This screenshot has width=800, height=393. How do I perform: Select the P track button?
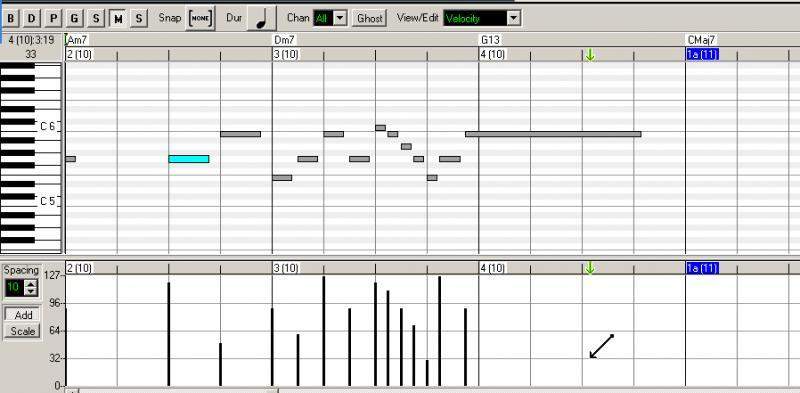coord(53,19)
